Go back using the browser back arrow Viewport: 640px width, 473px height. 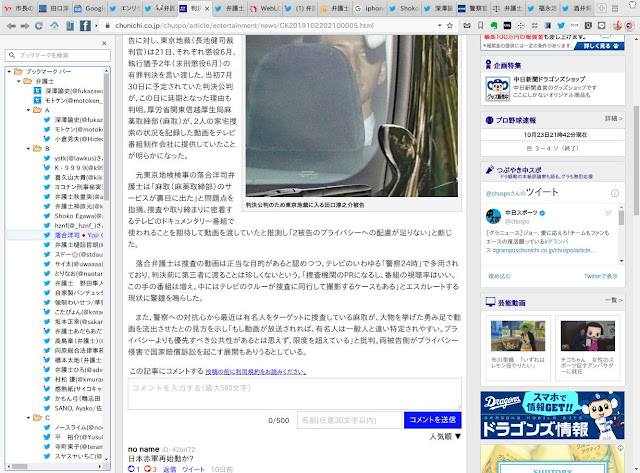(11, 26)
